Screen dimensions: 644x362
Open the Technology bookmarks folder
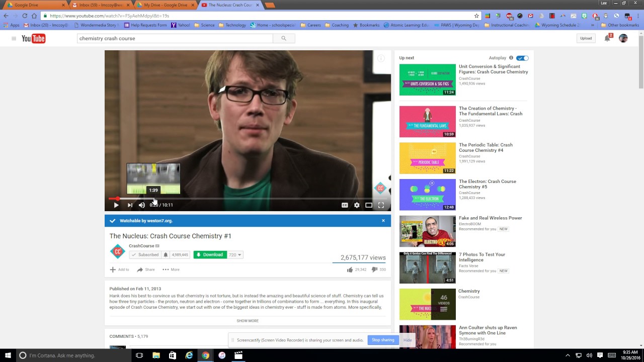[x=232, y=25]
